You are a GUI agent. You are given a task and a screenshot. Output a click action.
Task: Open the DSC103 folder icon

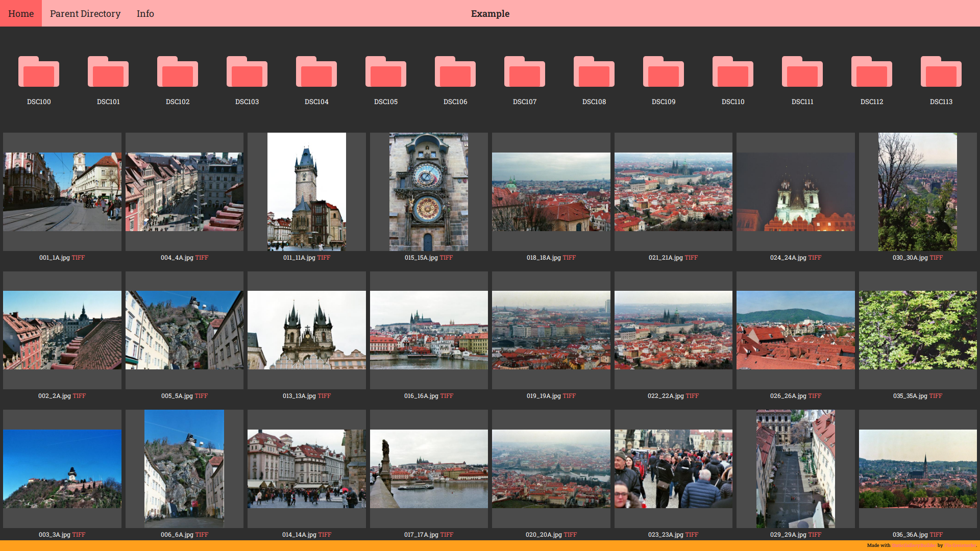pos(247,72)
